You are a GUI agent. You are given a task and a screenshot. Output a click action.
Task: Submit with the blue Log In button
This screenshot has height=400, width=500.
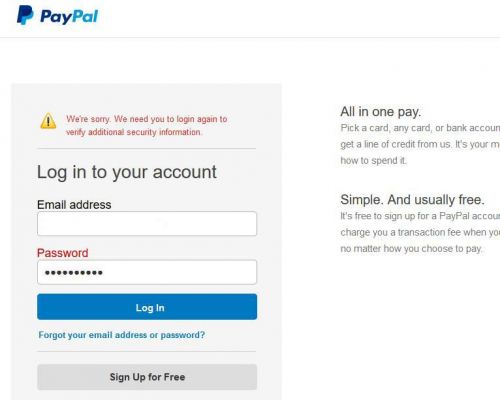click(147, 307)
